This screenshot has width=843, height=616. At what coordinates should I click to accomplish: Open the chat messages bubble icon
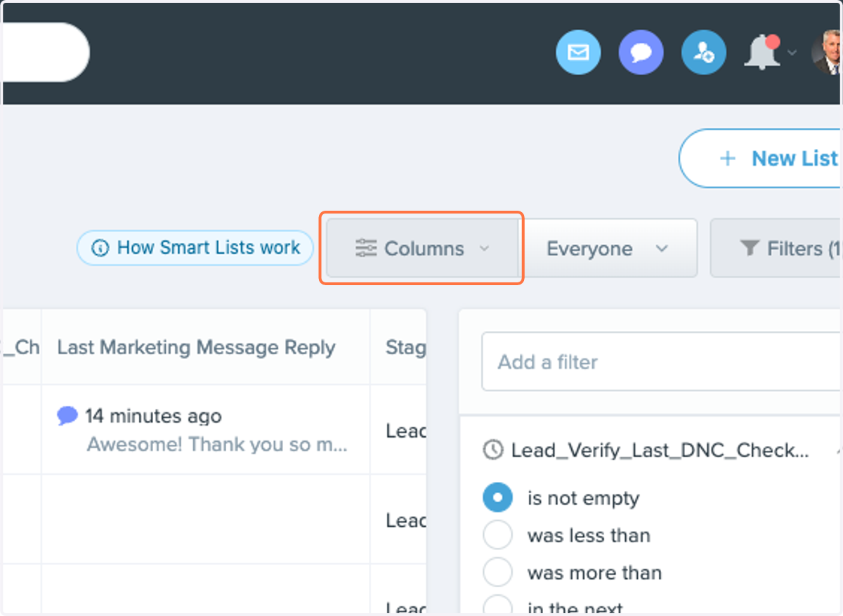641,52
